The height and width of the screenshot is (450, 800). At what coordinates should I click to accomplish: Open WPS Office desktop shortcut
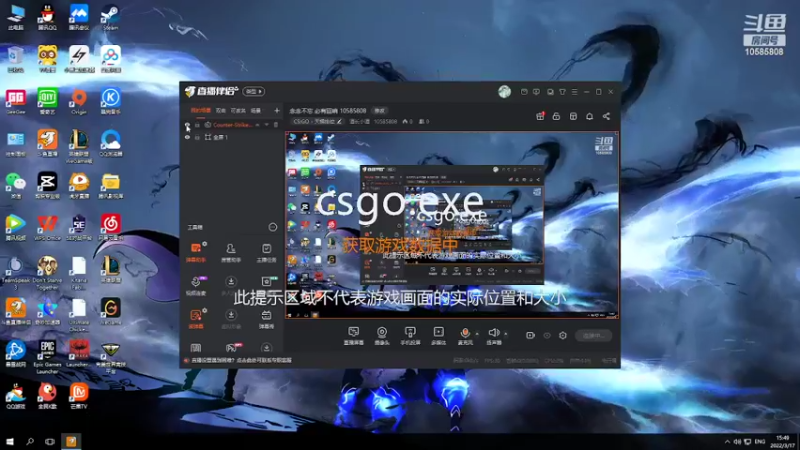click(47, 227)
